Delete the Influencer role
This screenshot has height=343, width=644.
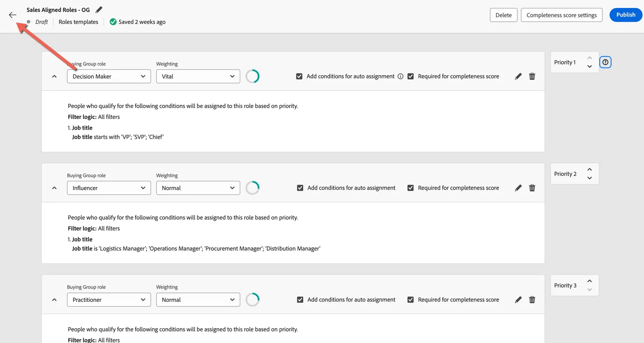(x=532, y=188)
